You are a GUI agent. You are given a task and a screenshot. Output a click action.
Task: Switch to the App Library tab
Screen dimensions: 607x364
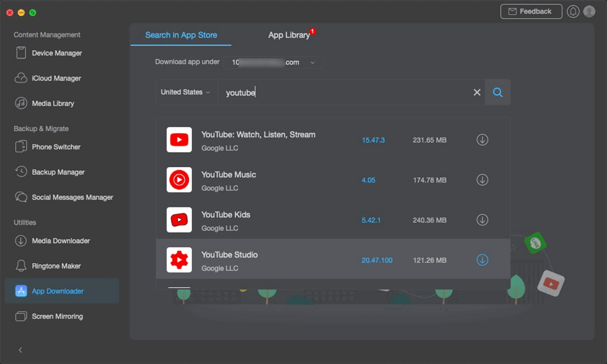point(289,35)
